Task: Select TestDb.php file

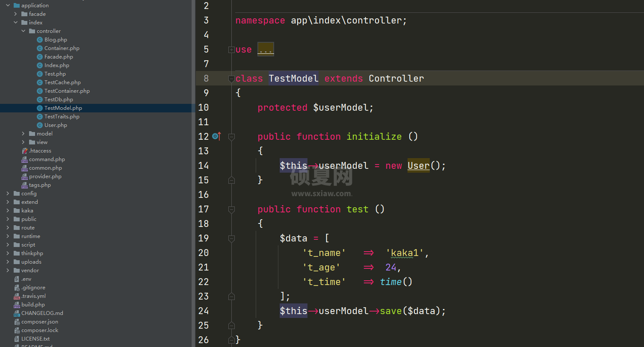Action: [59, 100]
